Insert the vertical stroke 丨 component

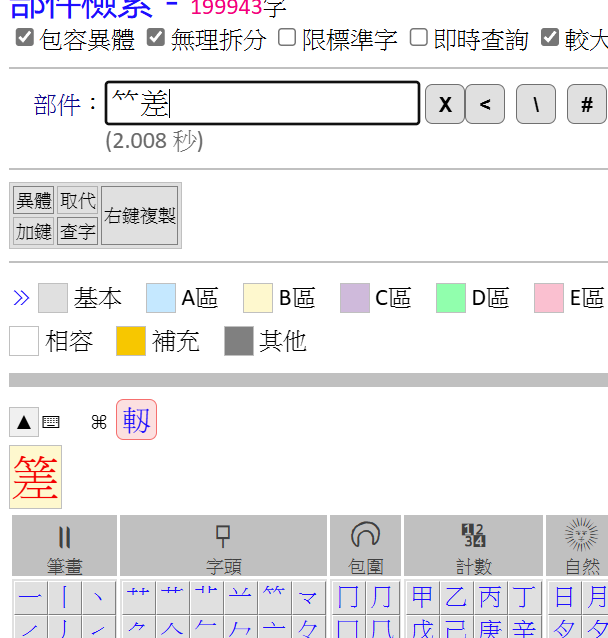point(65,598)
